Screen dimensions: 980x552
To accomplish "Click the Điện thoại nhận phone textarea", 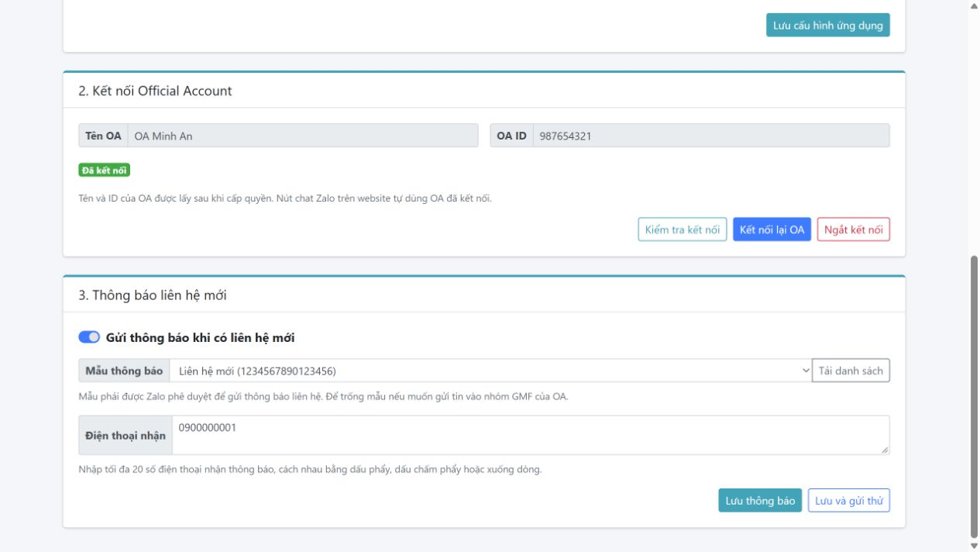I will tap(531, 435).
